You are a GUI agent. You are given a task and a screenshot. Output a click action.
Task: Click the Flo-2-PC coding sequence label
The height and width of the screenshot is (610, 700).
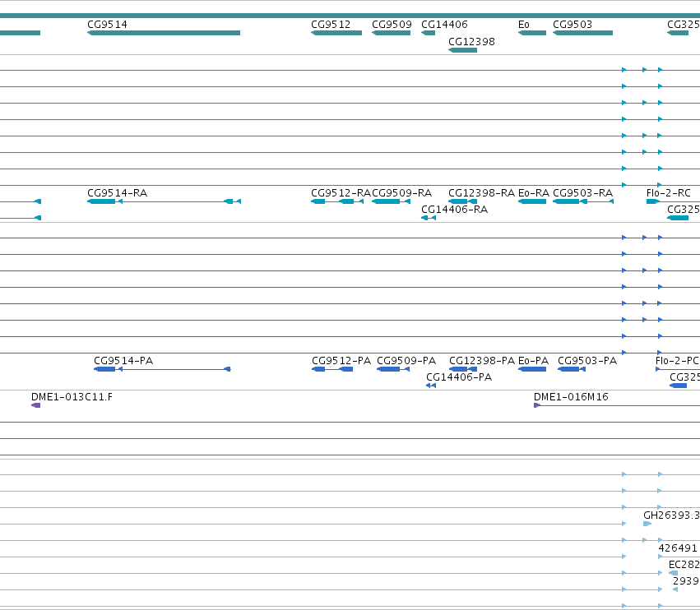677,361
